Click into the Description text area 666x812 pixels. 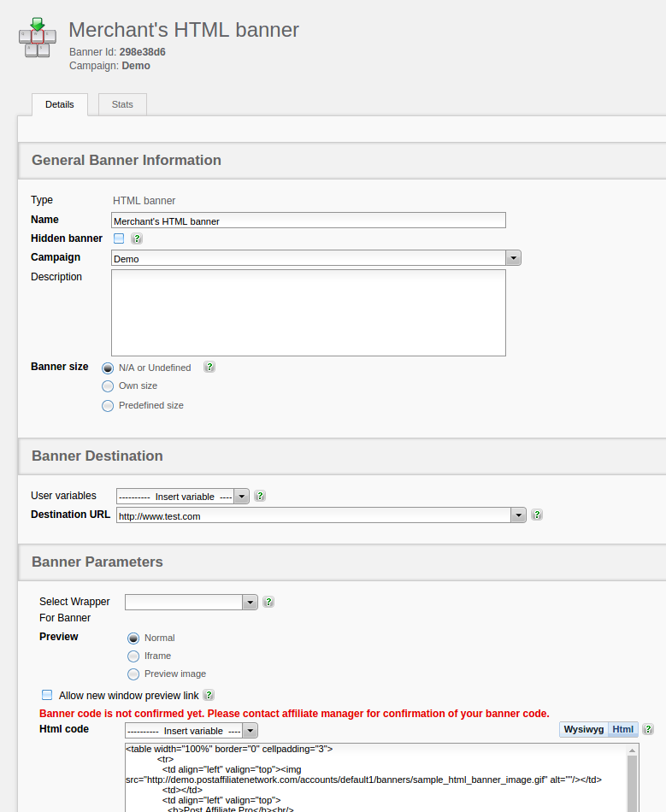click(x=308, y=313)
